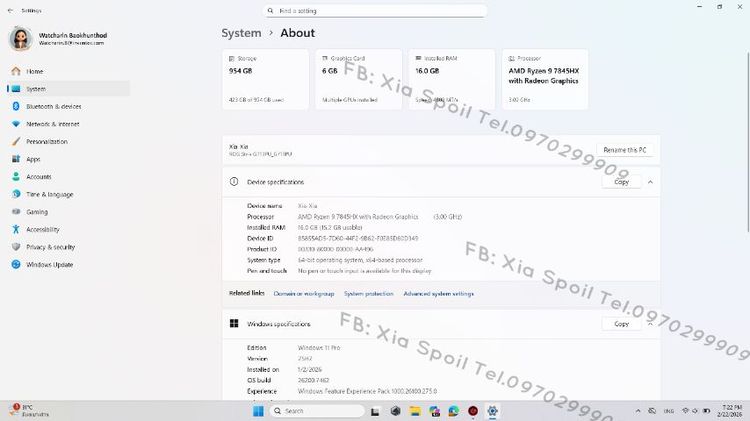The image size is (750, 421).
Task: Click the System breadcrumb link
Action: pyautogui.click(x=241, y=33)
